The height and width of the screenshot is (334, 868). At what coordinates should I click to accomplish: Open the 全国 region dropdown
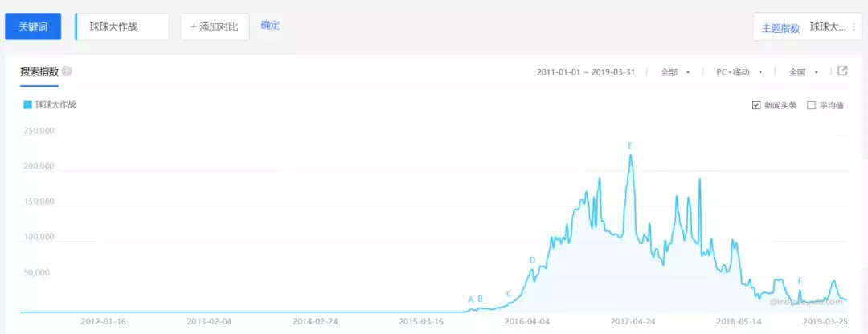point(803,72)
